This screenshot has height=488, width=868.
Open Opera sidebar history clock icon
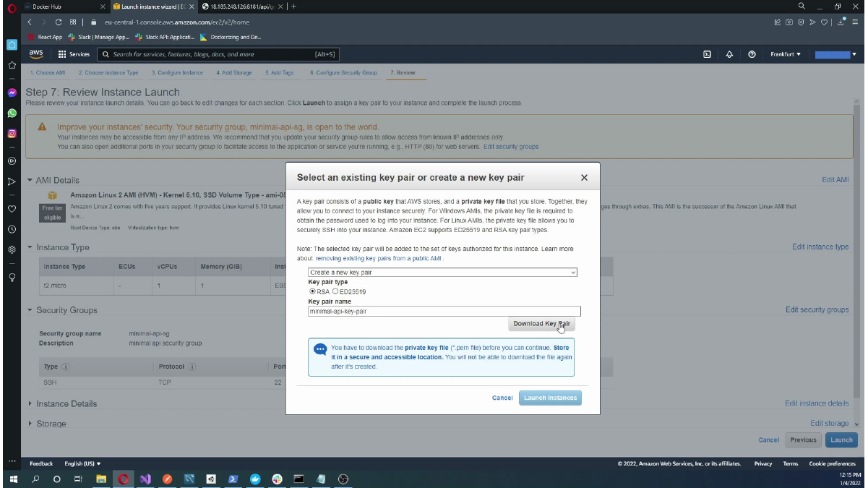coord(12,229)
